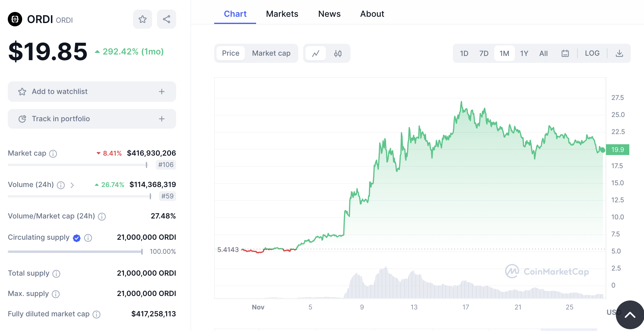Select the 1Y time range

click(524, 54)
